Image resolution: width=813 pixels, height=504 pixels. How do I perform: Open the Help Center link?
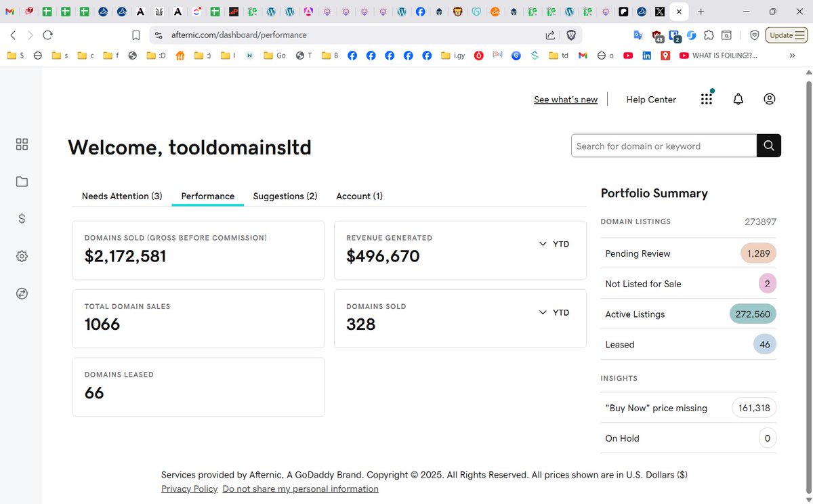pyautogui.click(x=651, y=100)
